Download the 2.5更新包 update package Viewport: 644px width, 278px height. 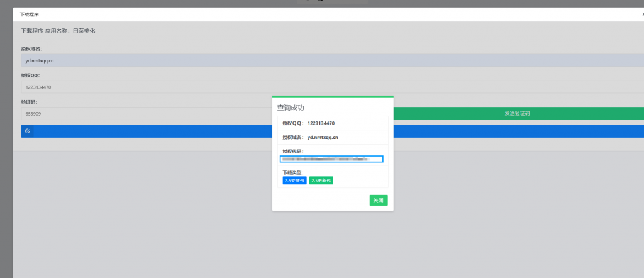tap(321, 181)
